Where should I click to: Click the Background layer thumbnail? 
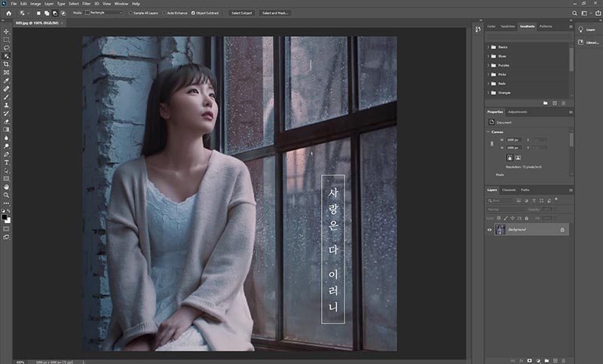(x=500, y=229)
